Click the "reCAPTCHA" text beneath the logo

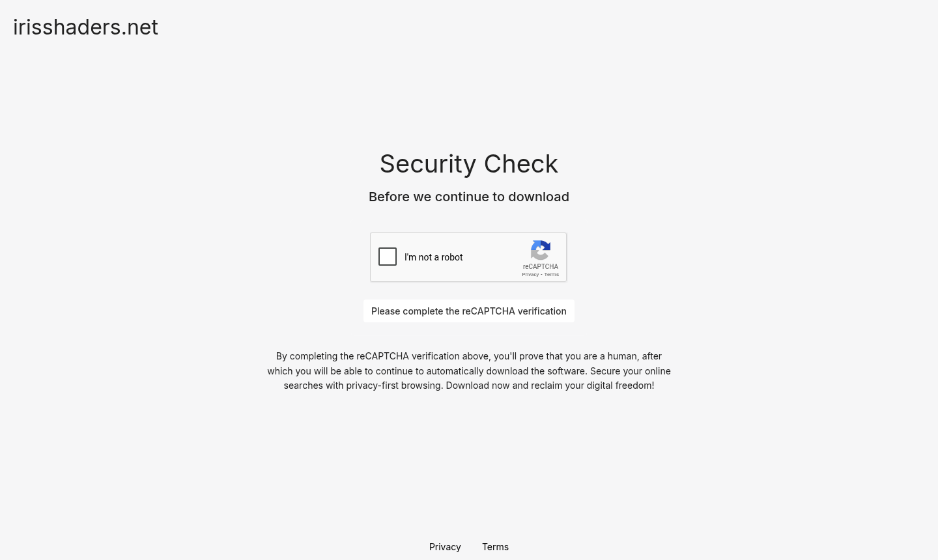point(541,266)
